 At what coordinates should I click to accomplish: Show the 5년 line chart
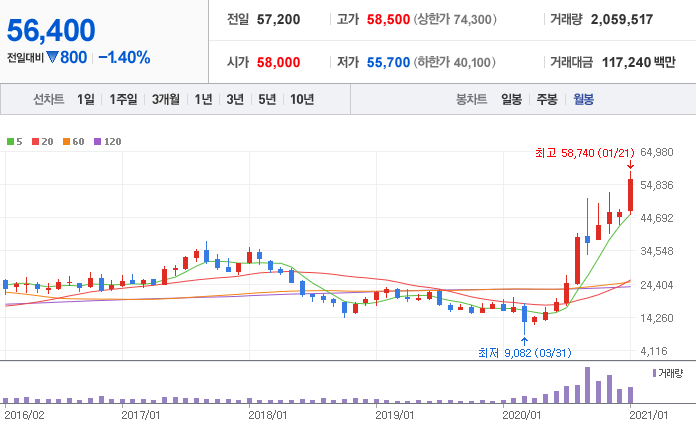(267, 99)
